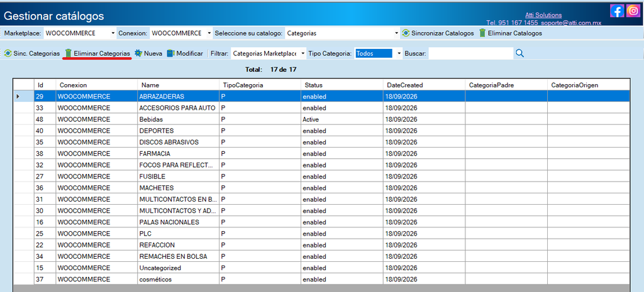Viewport: 644px width, 292px height.
Task: Select the PALAS NACIONALES cell
Action: [x=178, y=222]
